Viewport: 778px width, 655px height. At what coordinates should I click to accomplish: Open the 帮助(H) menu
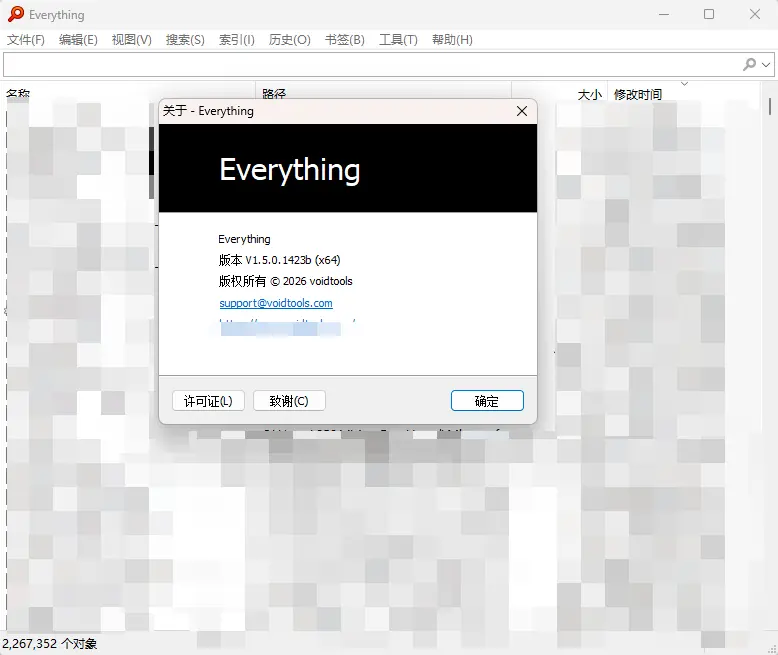pos(452,40)
